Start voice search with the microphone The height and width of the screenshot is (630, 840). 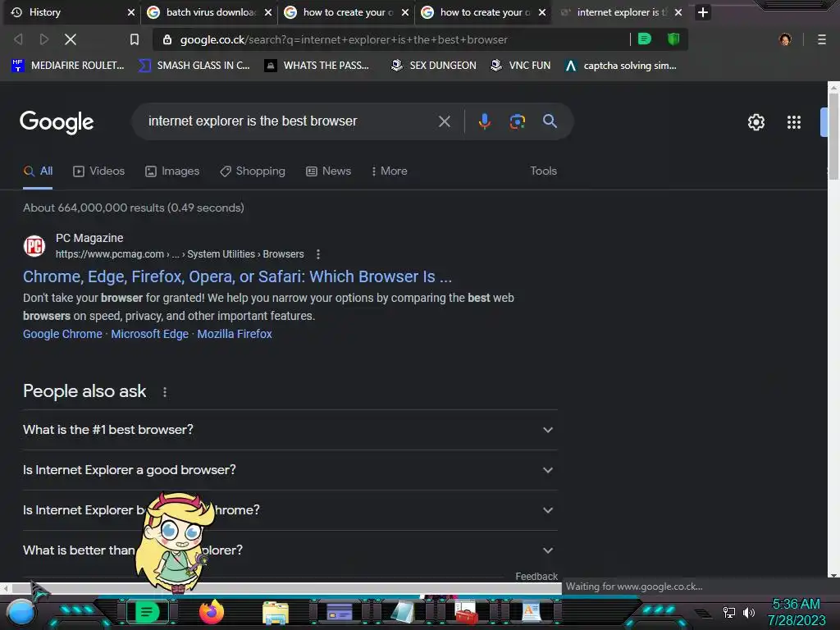pos(484,121)
